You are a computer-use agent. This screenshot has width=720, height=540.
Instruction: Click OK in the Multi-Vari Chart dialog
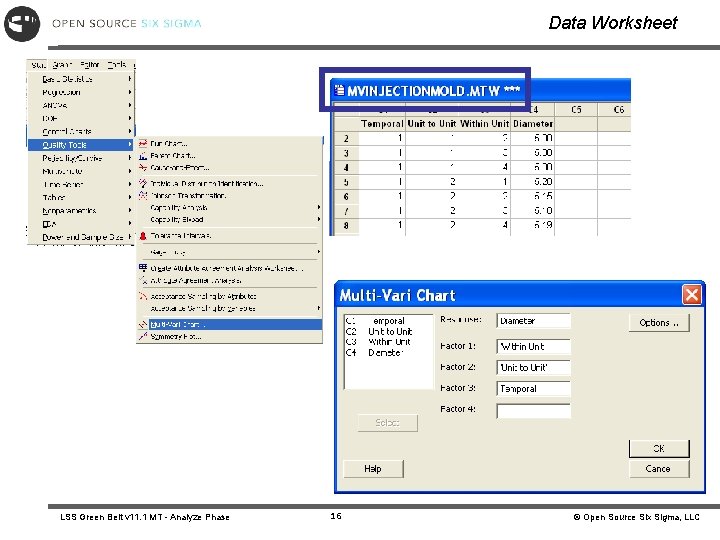659,449
